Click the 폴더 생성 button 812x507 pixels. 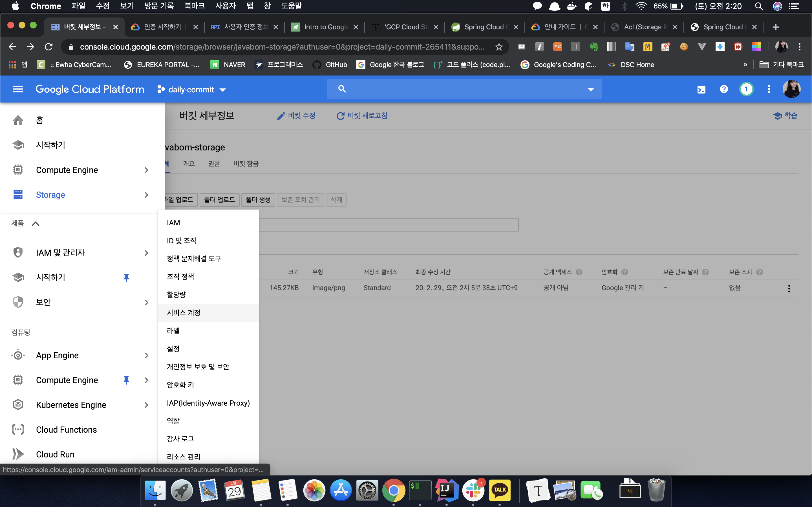point(258,200)
